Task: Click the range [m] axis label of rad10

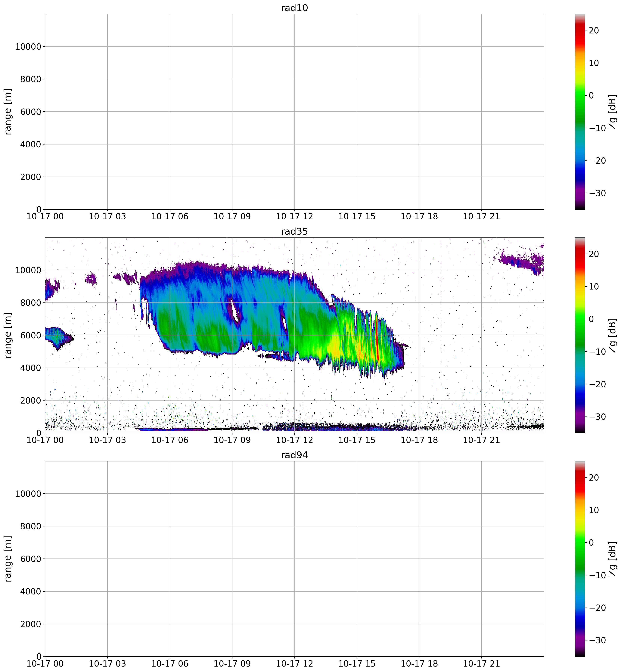Action: tap(8, 112)
